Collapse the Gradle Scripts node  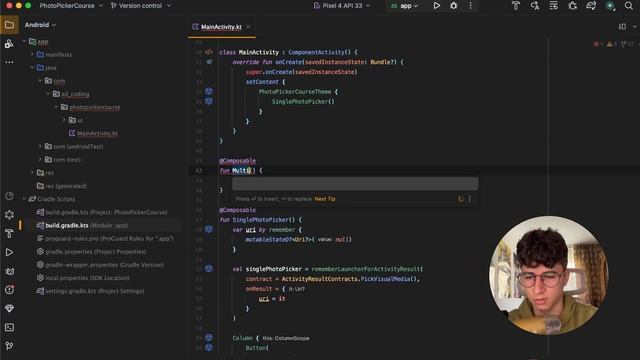tap(24, 199)
